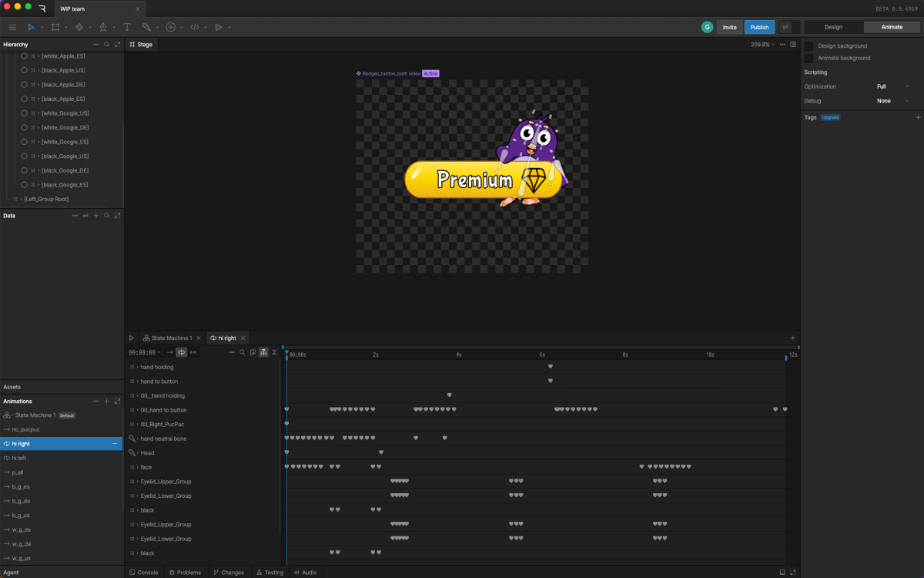The image size is (924, 578).
Task: Toggle the timeline graph bars view
Action: pos(263,352)
